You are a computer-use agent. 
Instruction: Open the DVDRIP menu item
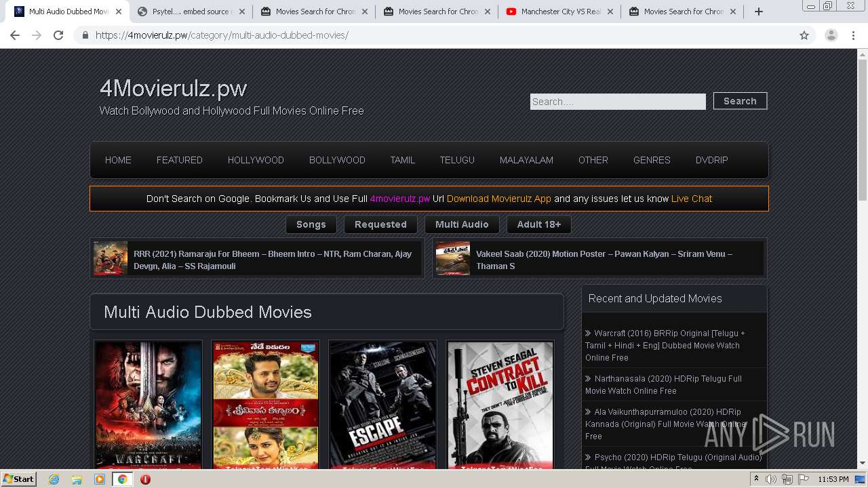[x=711, y=160]
